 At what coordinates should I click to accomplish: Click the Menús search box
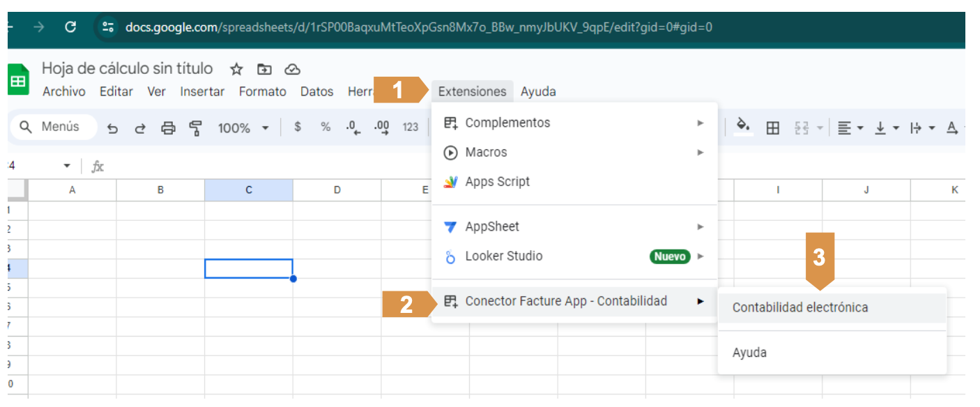pos(54,128)
